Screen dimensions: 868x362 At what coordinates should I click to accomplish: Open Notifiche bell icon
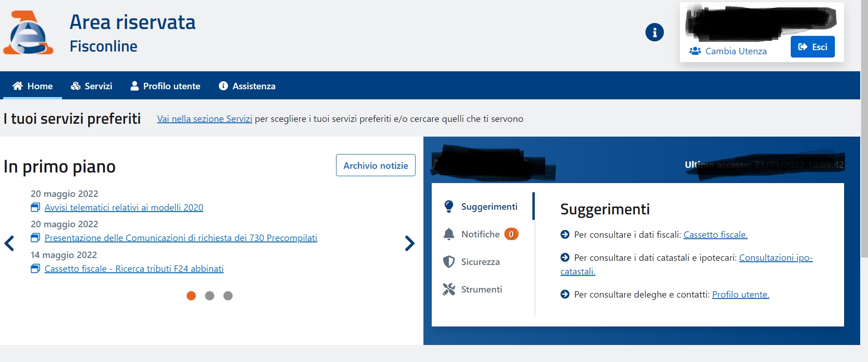[x=449, y=234]
